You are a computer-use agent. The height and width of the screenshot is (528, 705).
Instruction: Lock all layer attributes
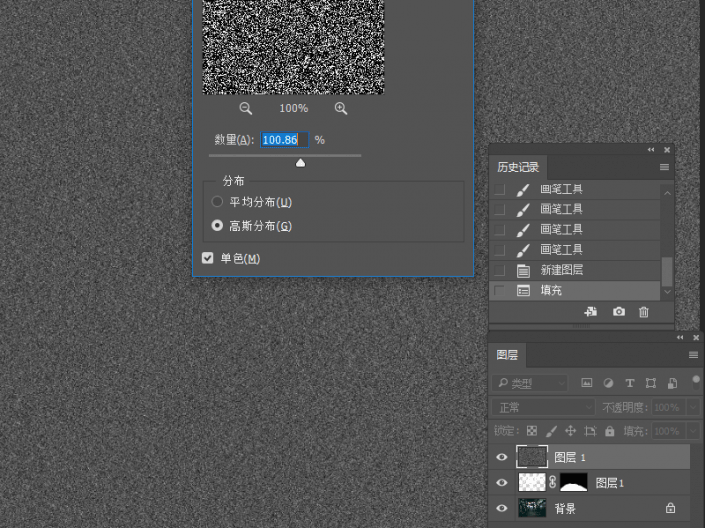pos(610,431)
